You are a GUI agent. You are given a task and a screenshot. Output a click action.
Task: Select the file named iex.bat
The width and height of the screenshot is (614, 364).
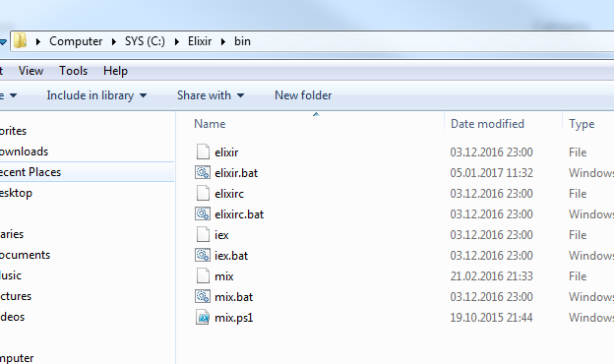click(x=231, y=256)
